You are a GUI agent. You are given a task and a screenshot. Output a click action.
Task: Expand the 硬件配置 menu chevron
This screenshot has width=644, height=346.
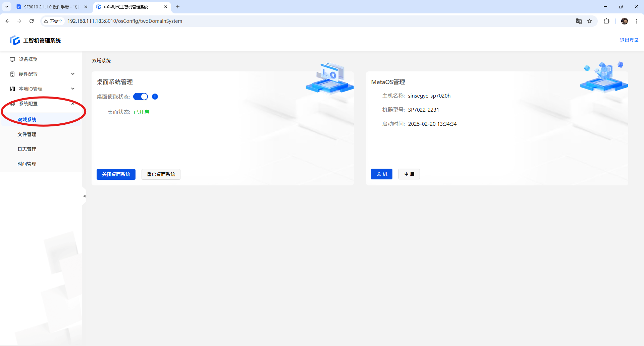click(73, 74)
